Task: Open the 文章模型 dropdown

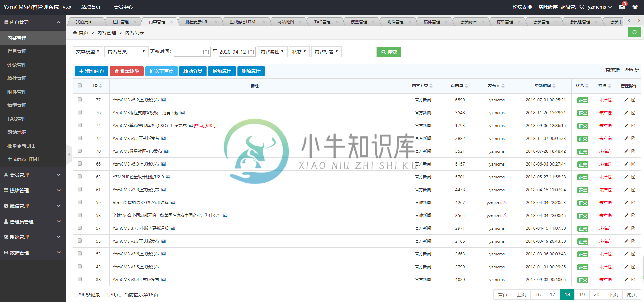Action: coord(88,52)
